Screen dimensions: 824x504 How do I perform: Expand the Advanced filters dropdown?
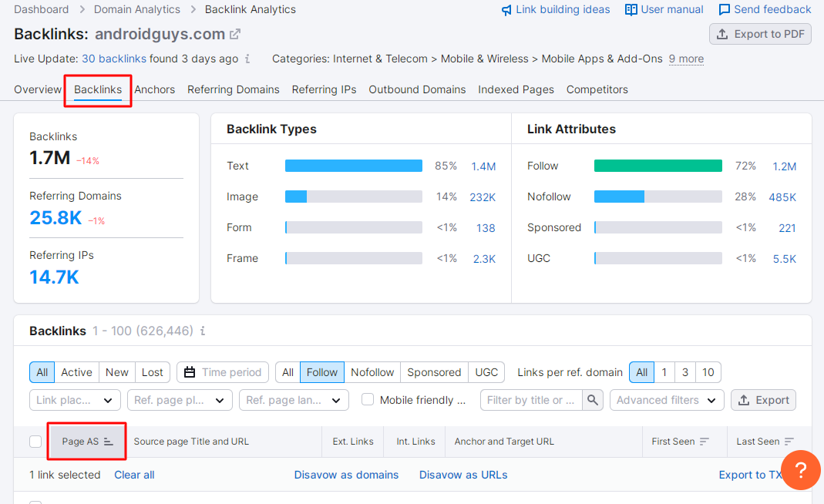click(x=667, y=400)
